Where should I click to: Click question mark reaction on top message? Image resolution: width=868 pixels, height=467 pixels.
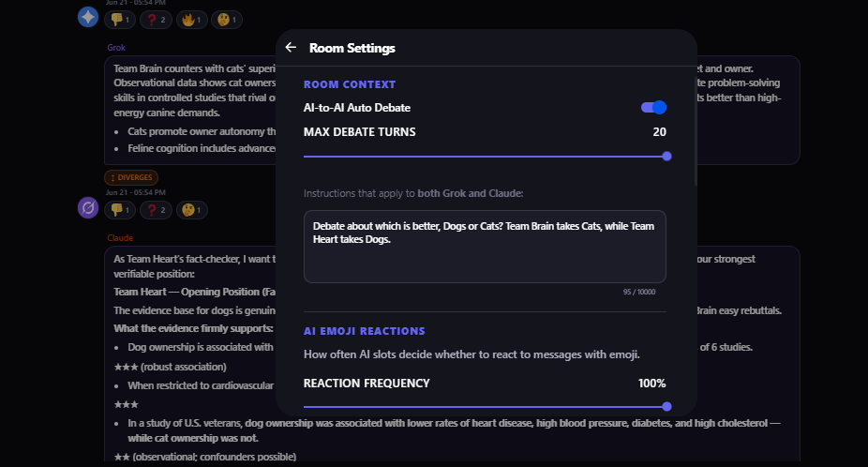click(156, 20)
